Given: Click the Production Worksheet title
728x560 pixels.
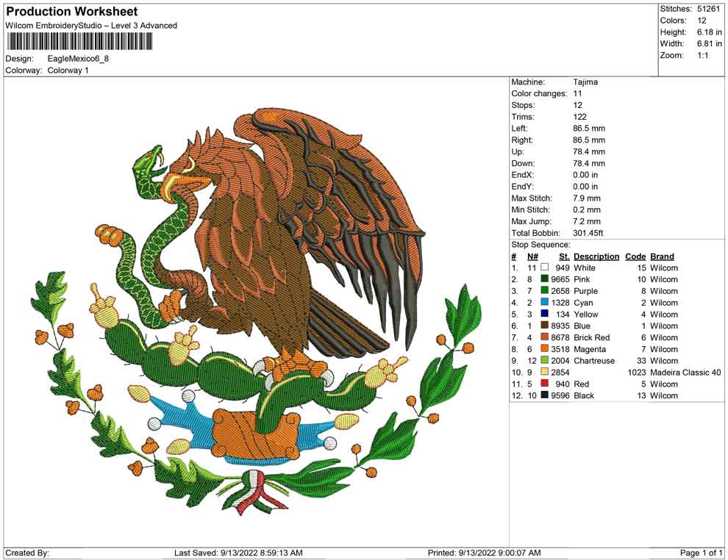Looking at the screenshot, I should (x=72, y=12).
